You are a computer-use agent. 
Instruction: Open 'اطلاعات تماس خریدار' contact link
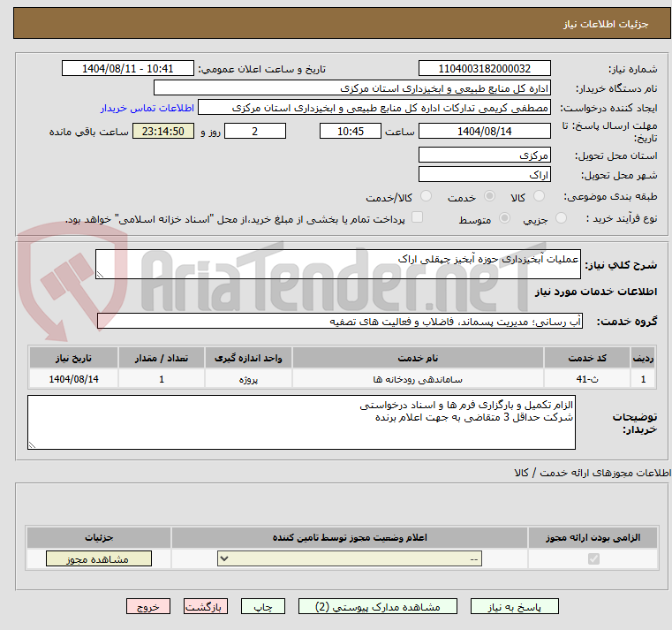[x=147, y=108]
